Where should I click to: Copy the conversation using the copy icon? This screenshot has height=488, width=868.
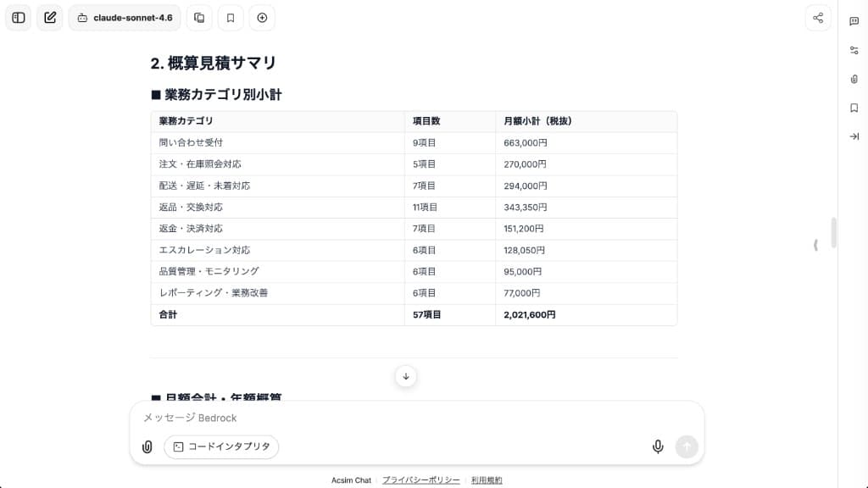point(198,17)
